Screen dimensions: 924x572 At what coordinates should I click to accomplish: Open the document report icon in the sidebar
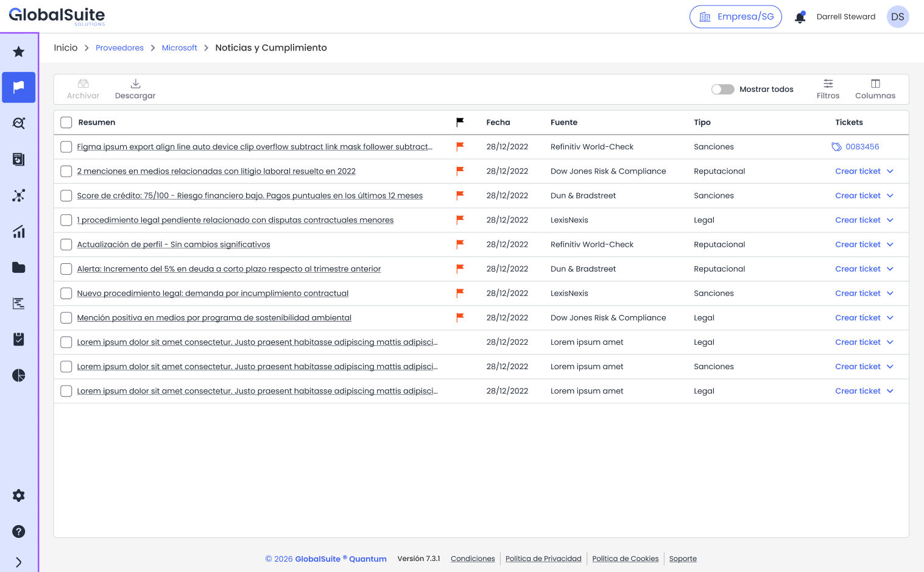click(19, 159)
